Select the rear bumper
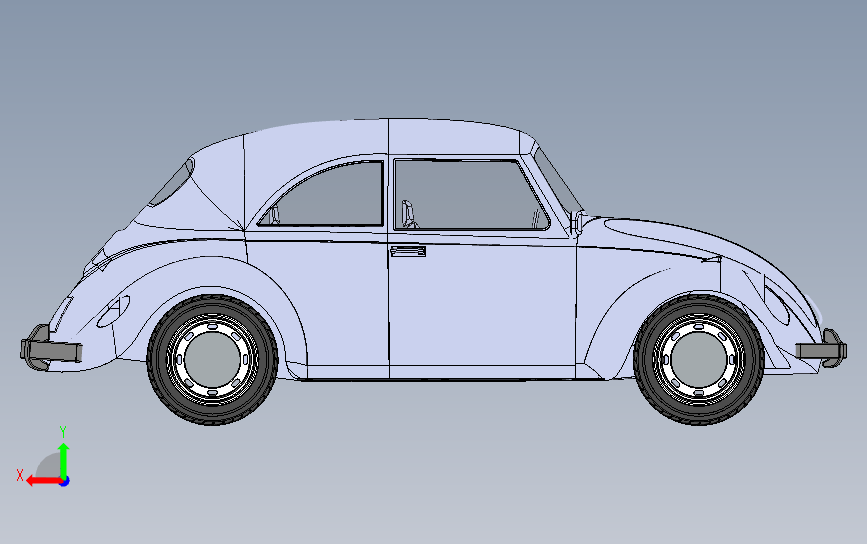 pyautogui.click(x=51, y=351)
